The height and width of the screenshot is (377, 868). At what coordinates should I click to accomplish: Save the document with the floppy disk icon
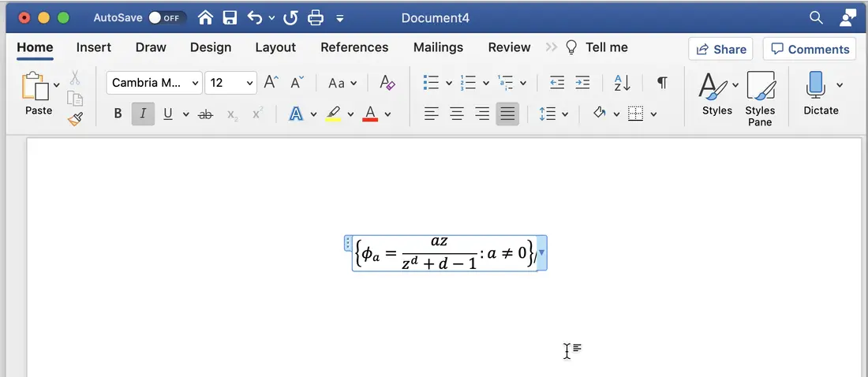click(230, 17)
